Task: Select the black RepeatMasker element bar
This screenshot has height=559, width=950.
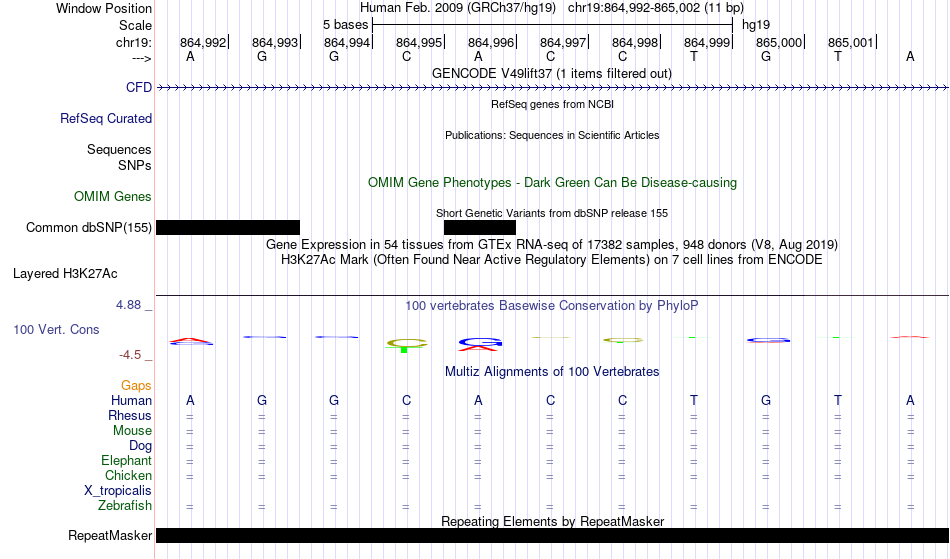Action: pyautogui.click(x=553, y=535)
